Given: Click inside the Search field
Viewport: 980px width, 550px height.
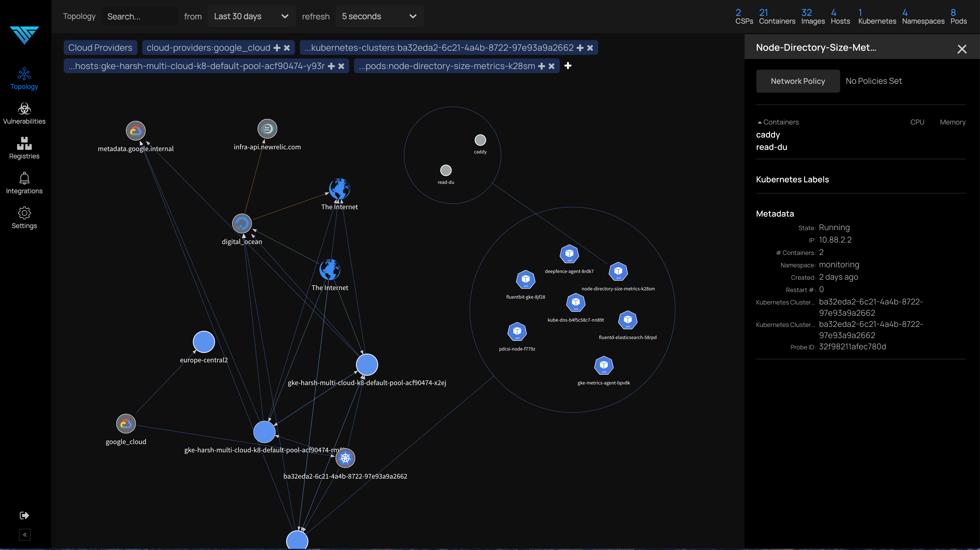Looking at the screenshot, I should point(139,16).
